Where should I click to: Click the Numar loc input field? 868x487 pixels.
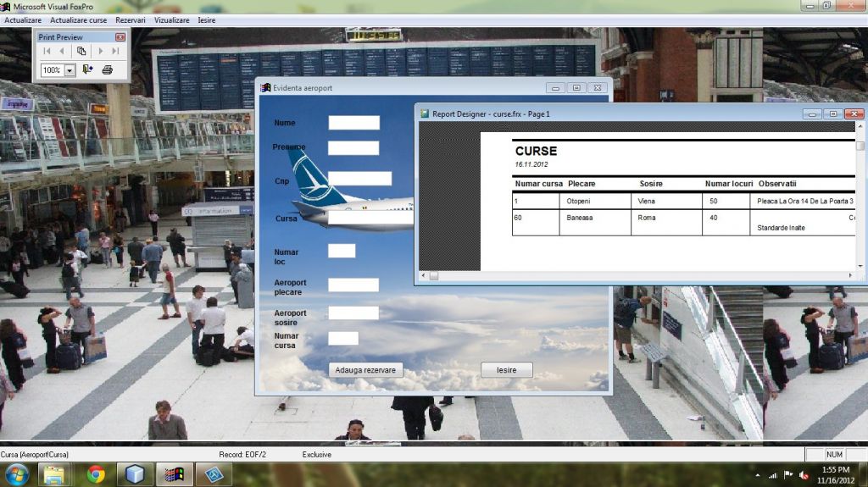pos(342,251)
